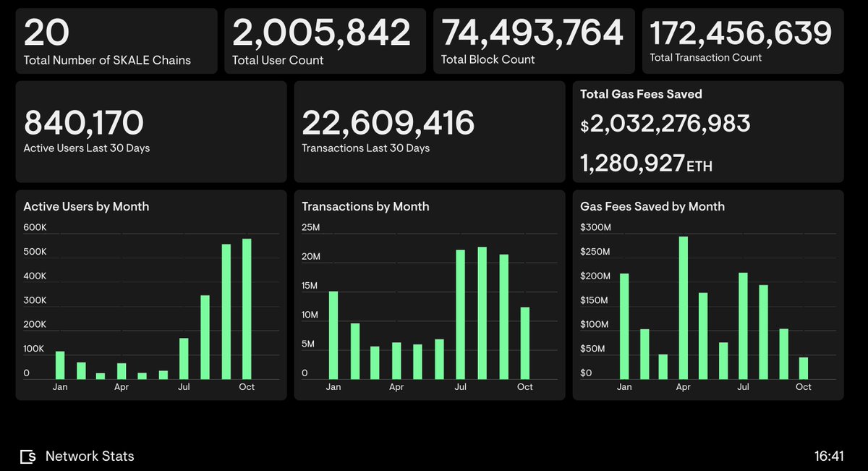Screen dimensions: 868x471
Task: Click the March bar in Gas Fees Saved chart
Action: coord(663,367)
